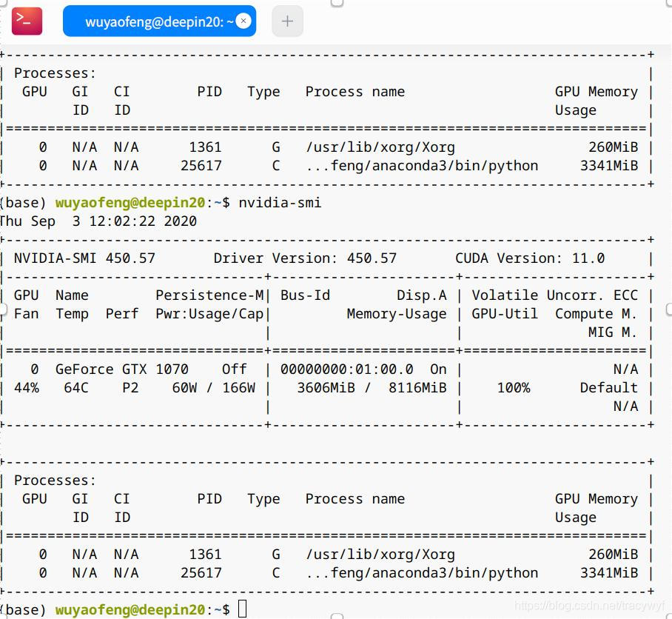This screenshot has height=619, width=672.
Task: Click the green wuyaofeng@deepin20 prompt at bottom
Action: click(130, 609)
